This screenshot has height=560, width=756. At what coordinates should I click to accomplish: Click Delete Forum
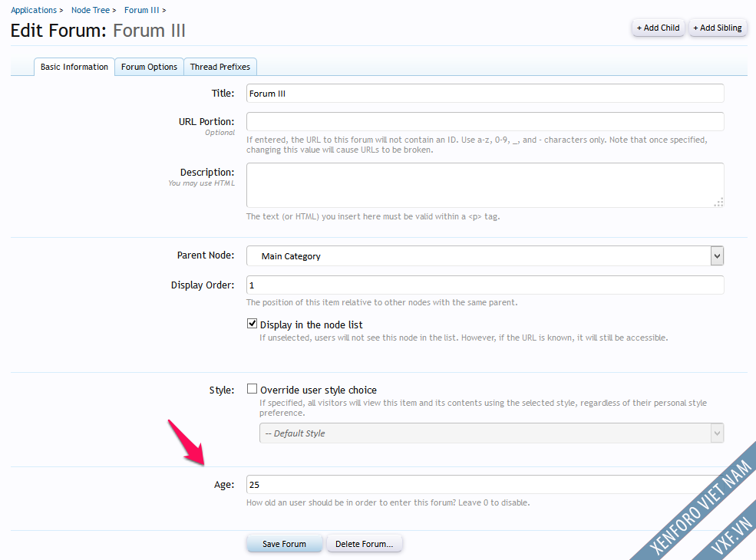coord(364,543)
